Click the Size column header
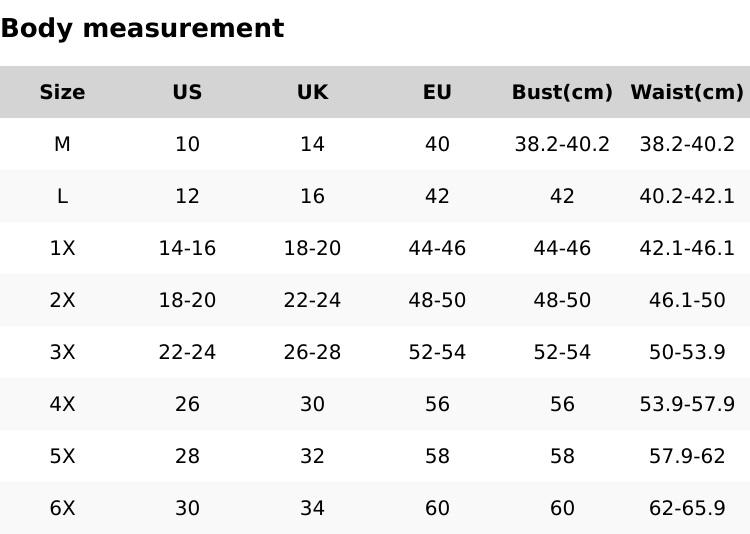750x534 pixels. tap(62, 92)
